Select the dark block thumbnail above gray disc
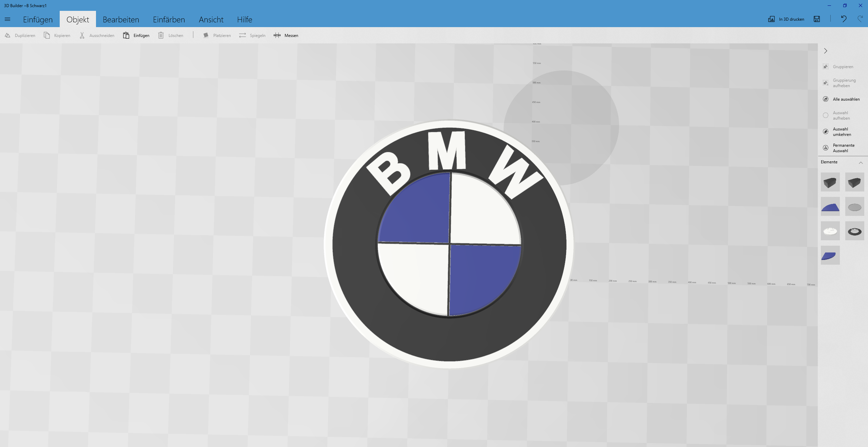868x447 pixels. pos(854,182)
